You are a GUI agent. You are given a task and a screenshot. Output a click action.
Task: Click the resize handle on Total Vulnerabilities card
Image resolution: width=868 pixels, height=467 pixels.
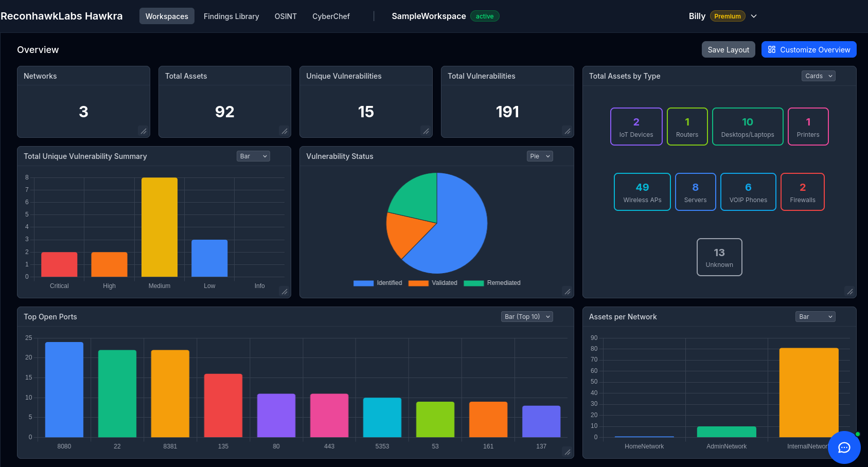pos(568,132)
